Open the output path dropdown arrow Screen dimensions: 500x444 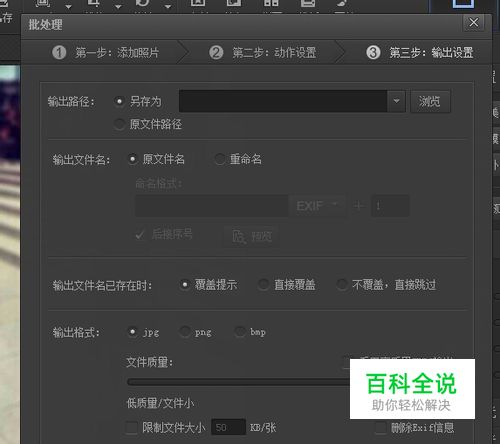396,101
